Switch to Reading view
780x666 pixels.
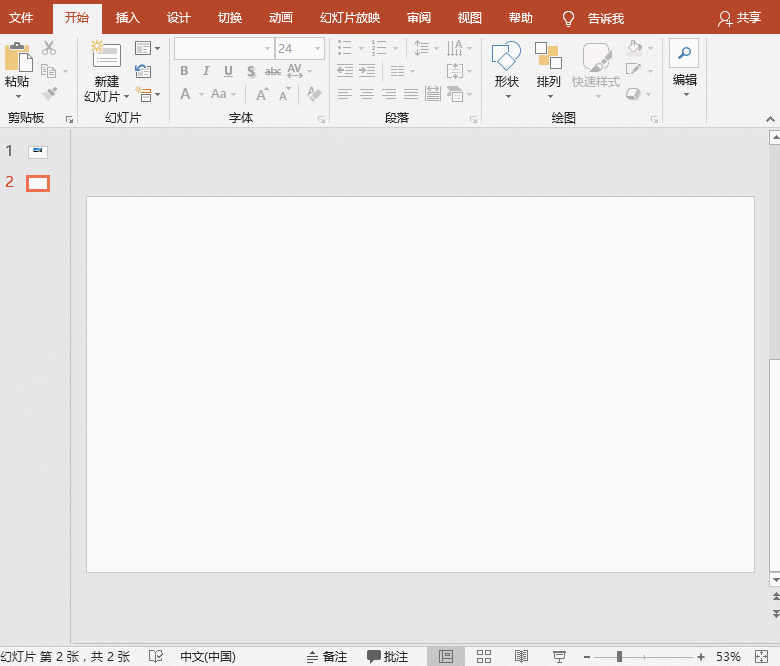(x=521, y=657)
